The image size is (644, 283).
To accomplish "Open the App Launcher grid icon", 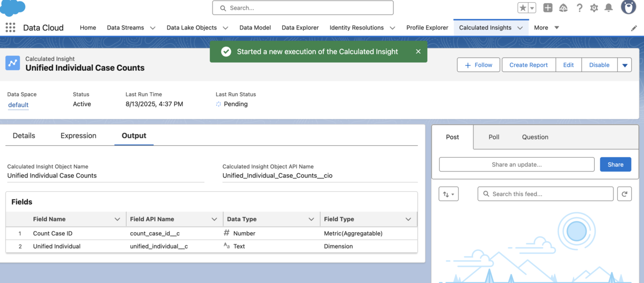I will click(x=10, y=28).
